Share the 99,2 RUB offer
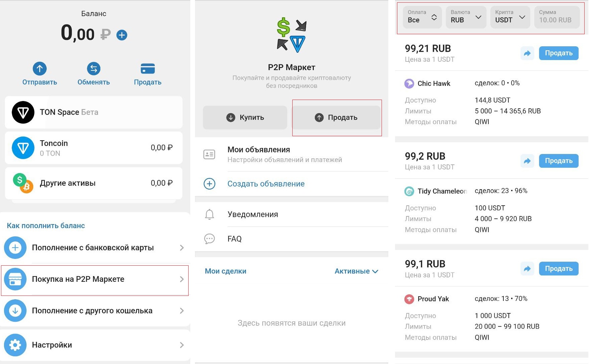 tap(527, 161)
